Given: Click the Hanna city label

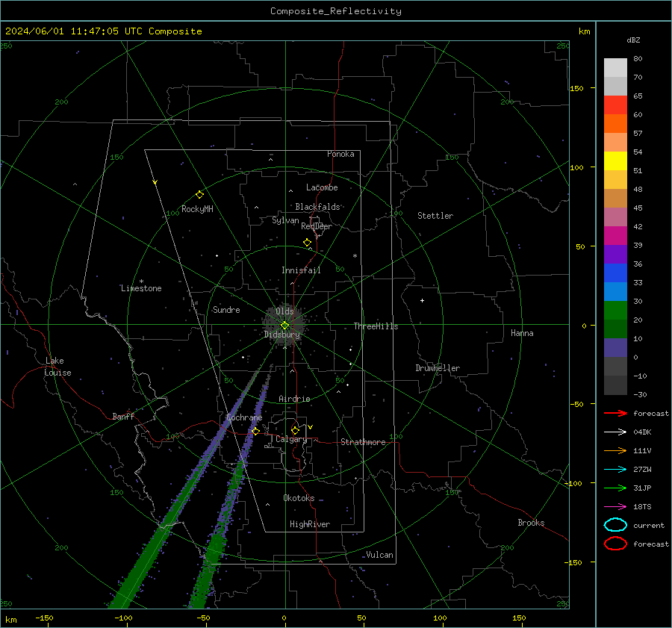Looking at the screenshot, I should [522, 333].
